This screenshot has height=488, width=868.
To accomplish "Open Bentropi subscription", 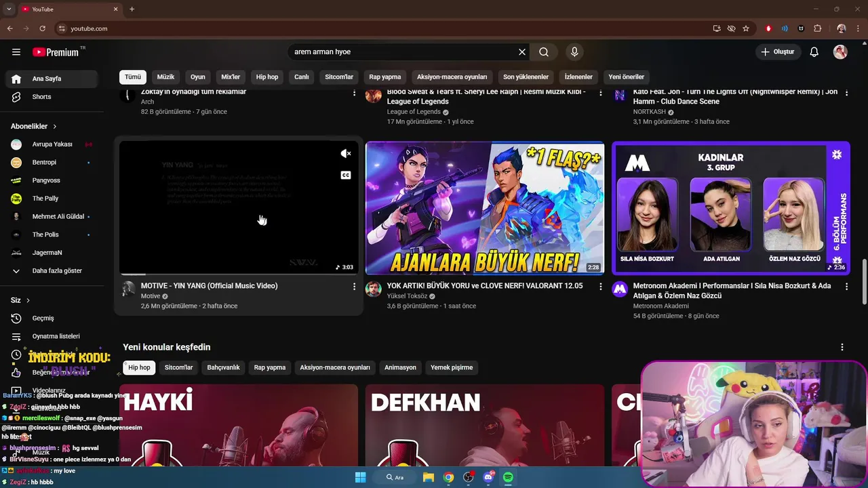I will coord(52,163).
